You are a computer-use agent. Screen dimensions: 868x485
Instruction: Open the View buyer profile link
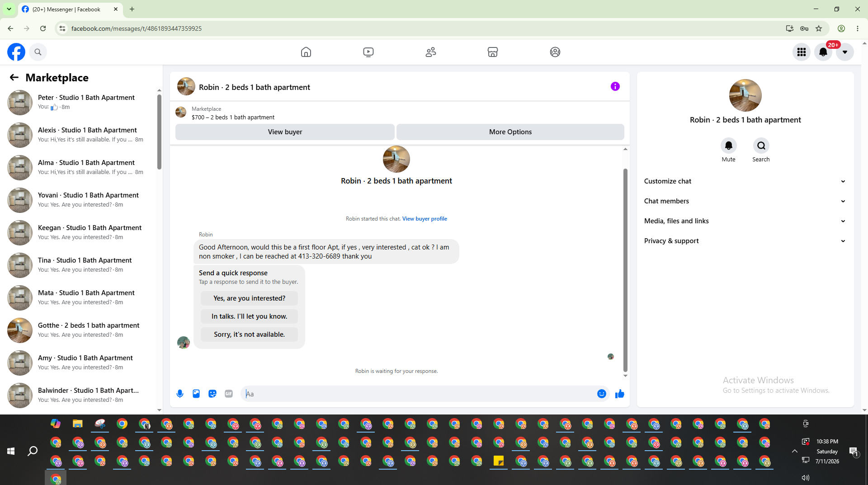(x=425, y=219)
